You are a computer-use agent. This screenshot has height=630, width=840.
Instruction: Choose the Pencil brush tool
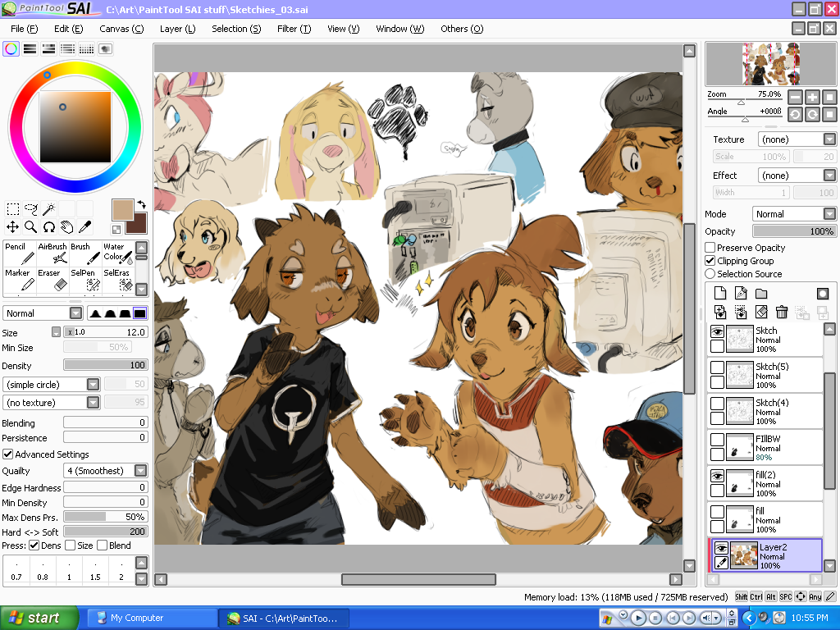(20, 253)
